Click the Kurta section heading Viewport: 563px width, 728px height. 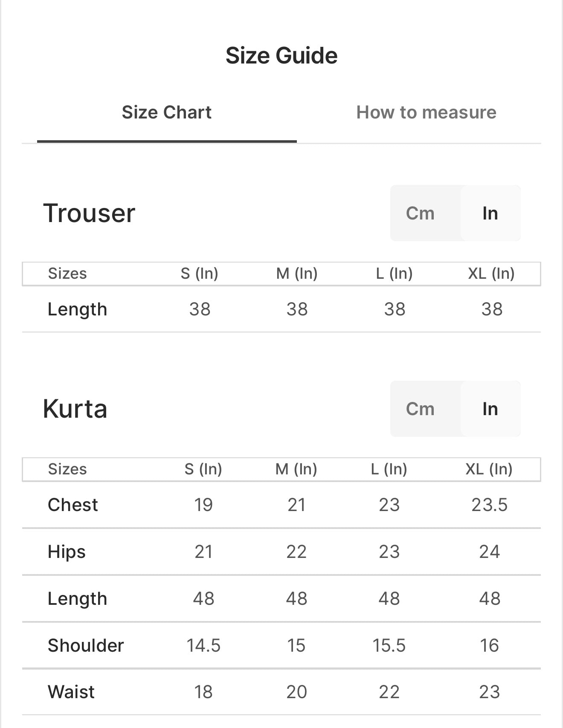point(75,409)
